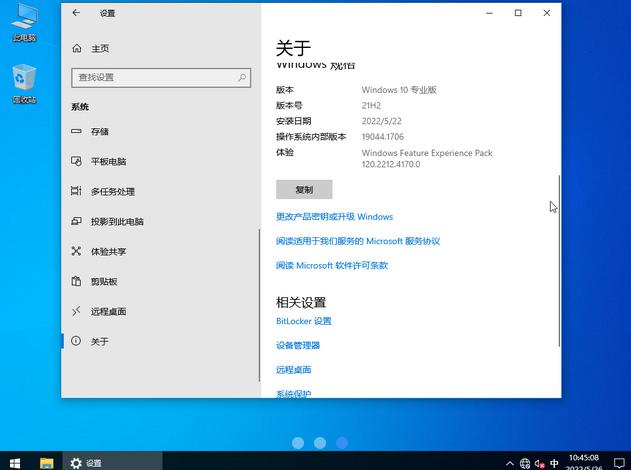
Task: Open 投影到此电脑 settings page
Action: (161, 221)
